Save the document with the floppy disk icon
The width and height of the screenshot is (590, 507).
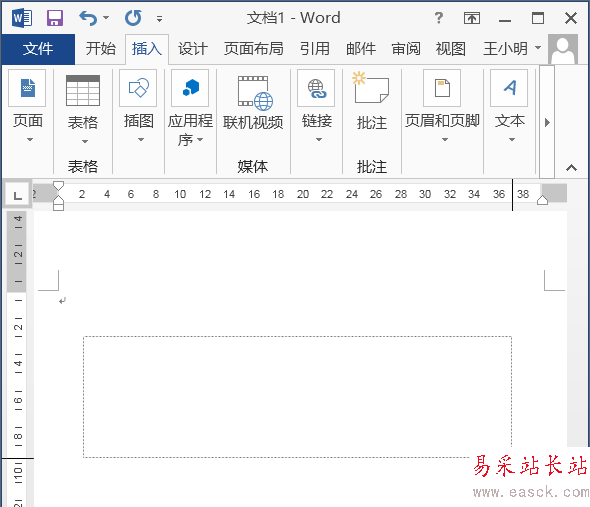click(x=55, y=18)
